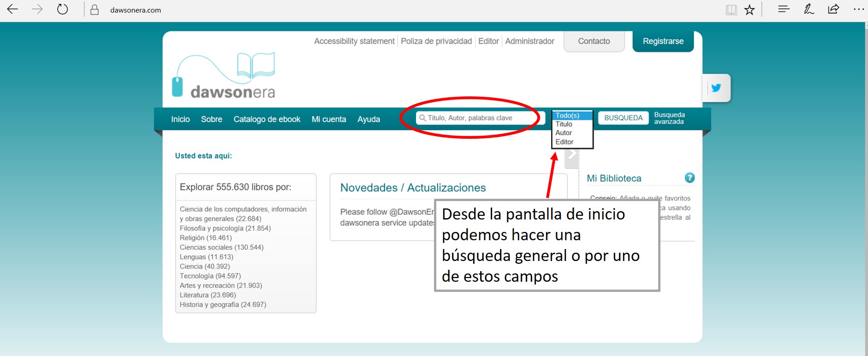Browse Ciencias sociales (130.544) category
868x356 pixels.
(221, 247)
